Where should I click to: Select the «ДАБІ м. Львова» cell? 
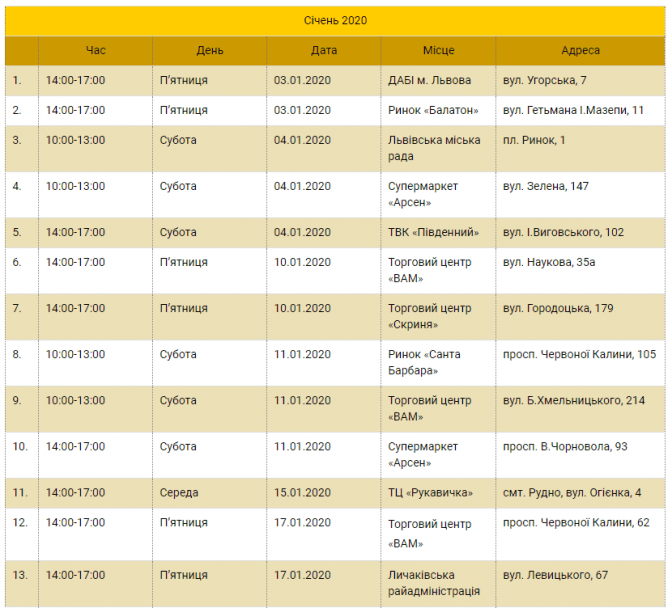[x=429, y=80]
